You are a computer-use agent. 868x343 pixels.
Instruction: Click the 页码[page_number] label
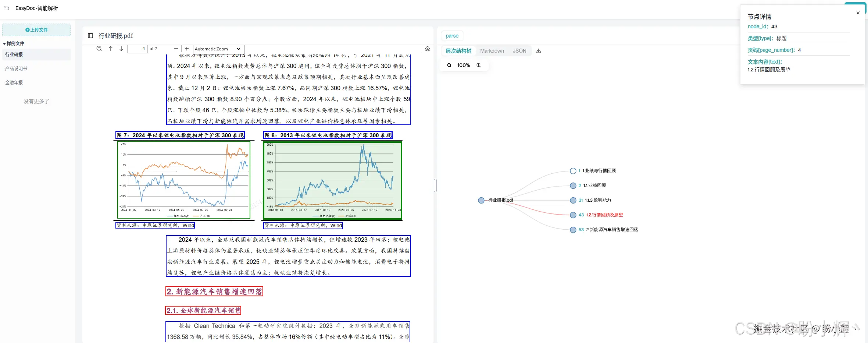[x=771, y=50]
